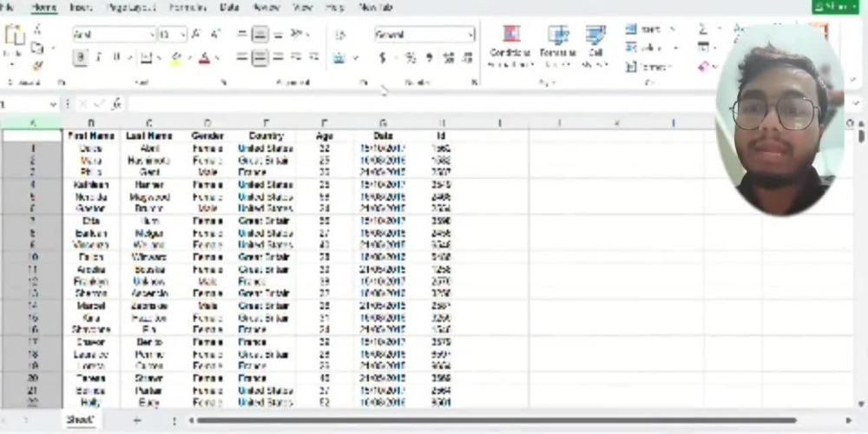Select the Format Painter brush icon

[x=37, y=66]
